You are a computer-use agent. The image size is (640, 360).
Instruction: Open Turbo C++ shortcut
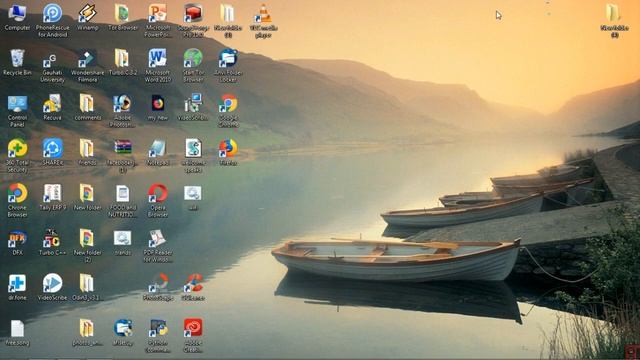[52, 242]
